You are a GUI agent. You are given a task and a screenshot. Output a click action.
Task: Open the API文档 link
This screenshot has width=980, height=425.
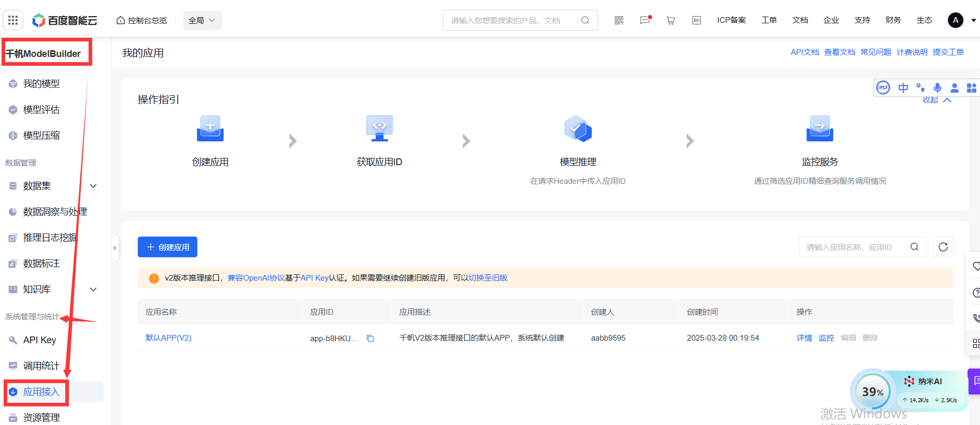[x=805, y=52]
